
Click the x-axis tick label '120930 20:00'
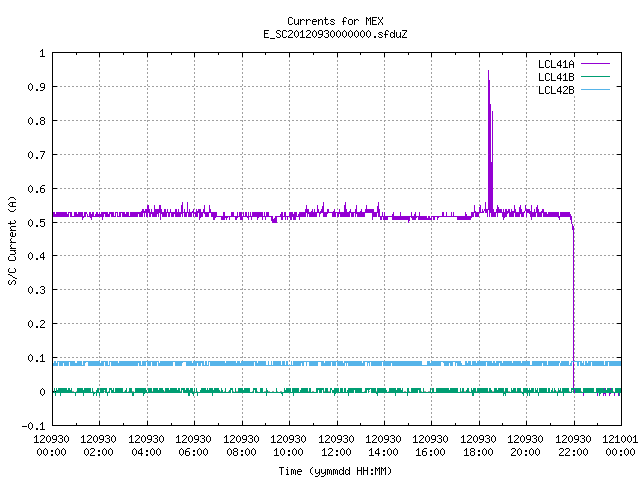click(525, 446)
